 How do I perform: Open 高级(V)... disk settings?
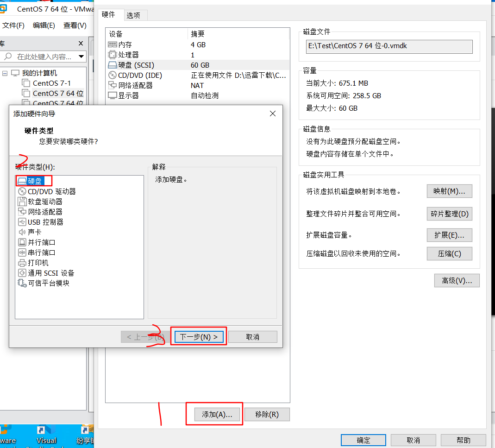(x=457, y=281)
